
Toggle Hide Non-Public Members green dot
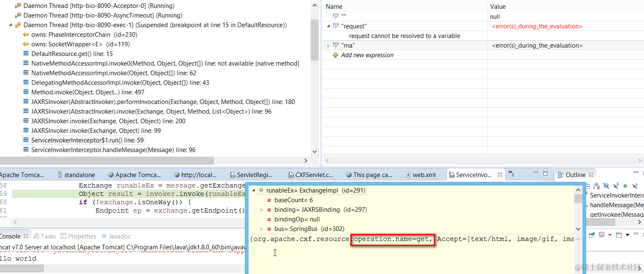625,186
